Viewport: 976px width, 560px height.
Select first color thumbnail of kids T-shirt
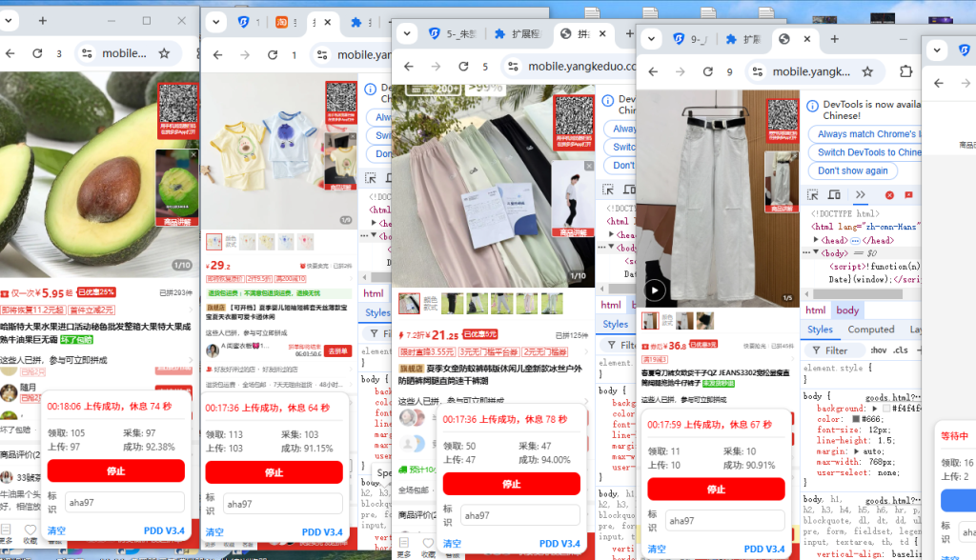point(213,241)
